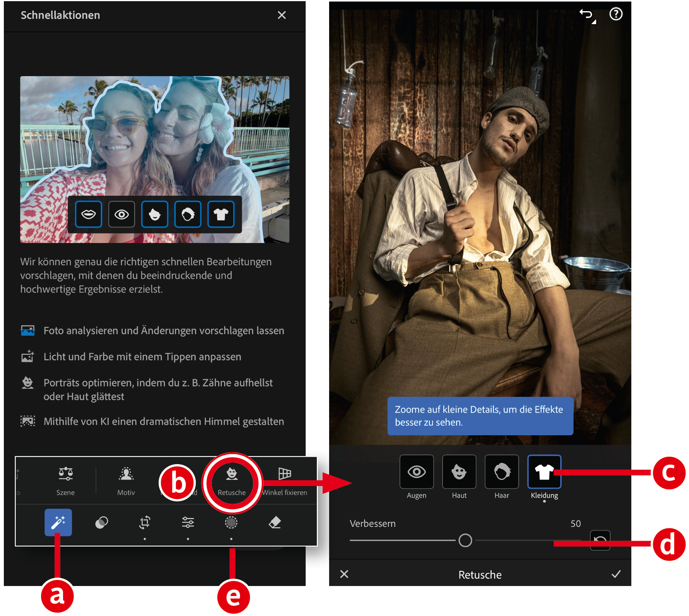The image size is (689, 616).
Task: Reset the Verbessern slider value
Action: tap(600, 540)
